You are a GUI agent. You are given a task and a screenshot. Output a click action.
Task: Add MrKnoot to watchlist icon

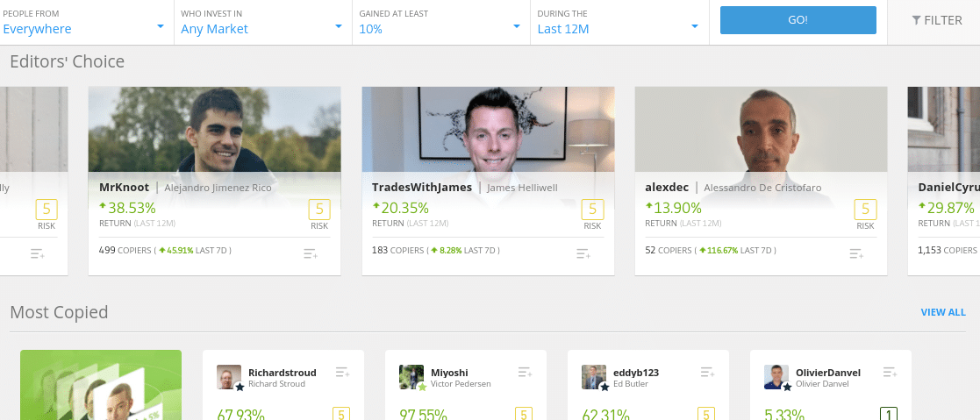pyautogui.click(x=311, y=253)
